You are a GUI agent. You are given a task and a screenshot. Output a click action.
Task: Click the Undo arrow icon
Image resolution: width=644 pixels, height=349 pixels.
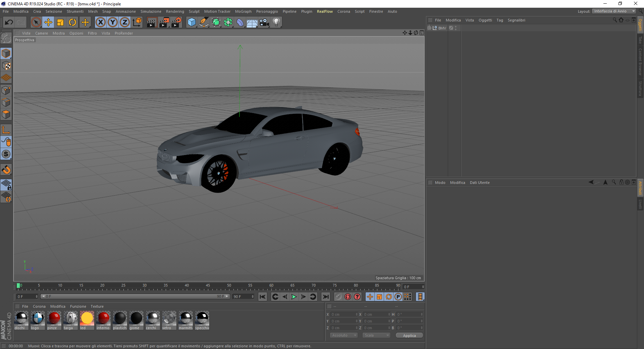[9, 22]
